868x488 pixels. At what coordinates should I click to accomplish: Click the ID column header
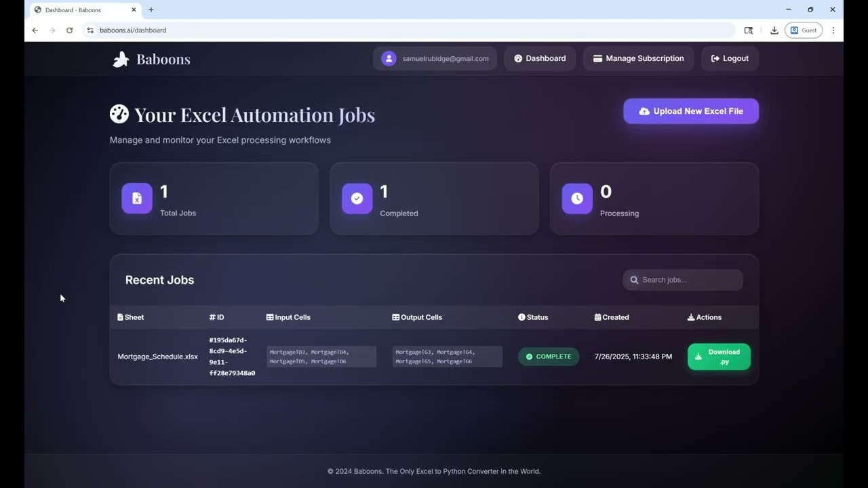pos(216,317)
